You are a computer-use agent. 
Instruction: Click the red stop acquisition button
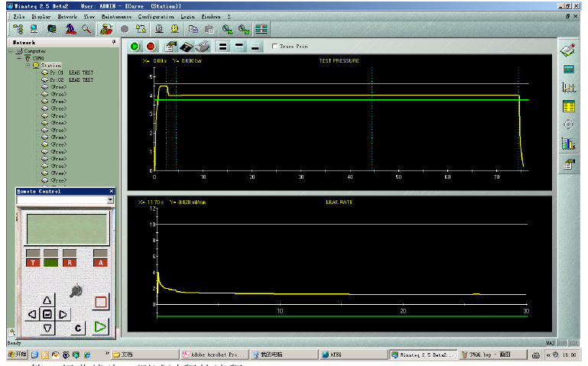(151, 47)
